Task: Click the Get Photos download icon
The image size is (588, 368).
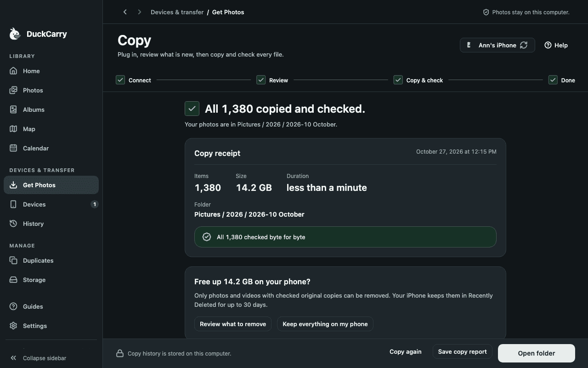Action: [13, 185]
